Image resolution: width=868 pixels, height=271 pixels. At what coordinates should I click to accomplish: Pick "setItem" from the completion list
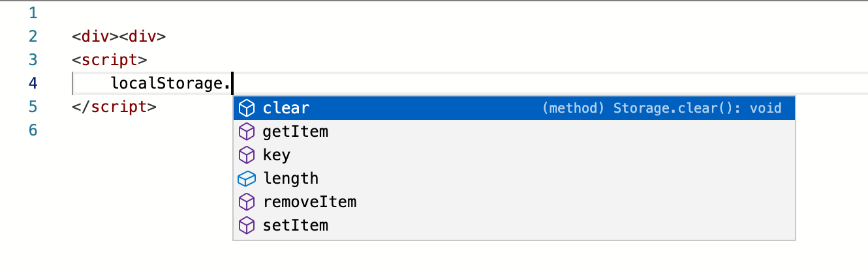[295, 225]
